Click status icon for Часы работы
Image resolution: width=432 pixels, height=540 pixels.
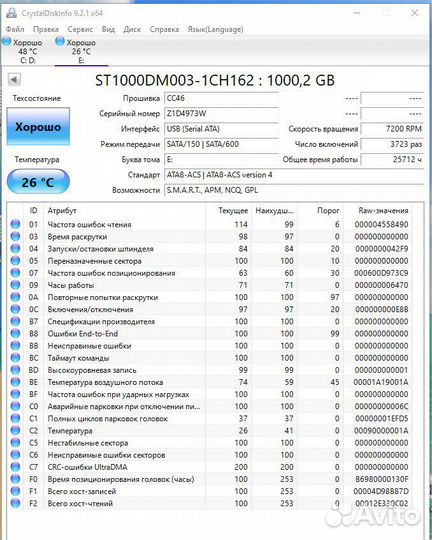(16, 285)
